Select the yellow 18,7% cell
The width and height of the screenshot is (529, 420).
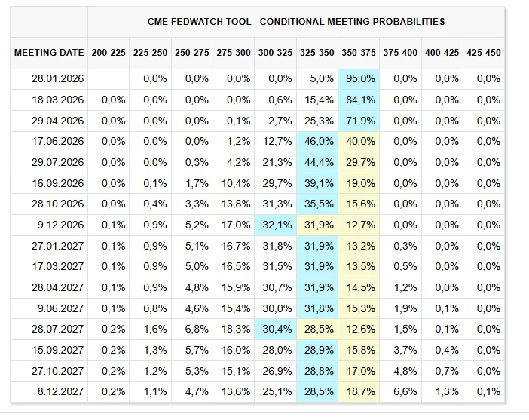pos(360,392)
